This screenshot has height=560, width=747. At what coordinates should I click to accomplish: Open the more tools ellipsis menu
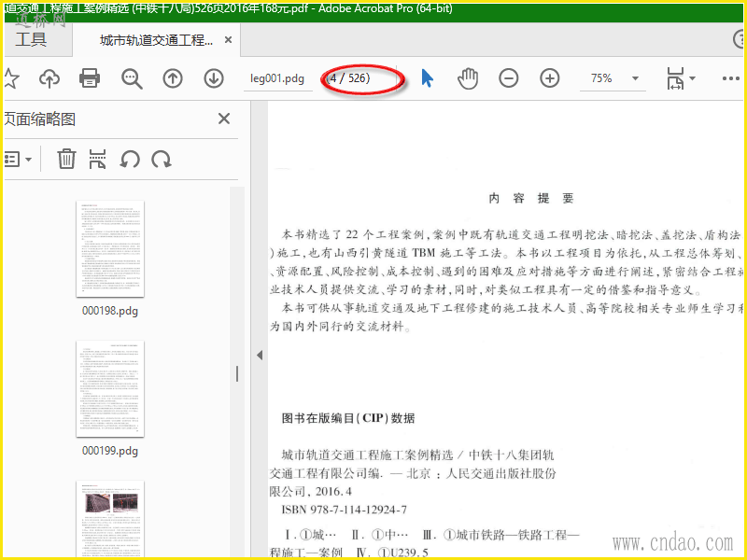[731, 79]
